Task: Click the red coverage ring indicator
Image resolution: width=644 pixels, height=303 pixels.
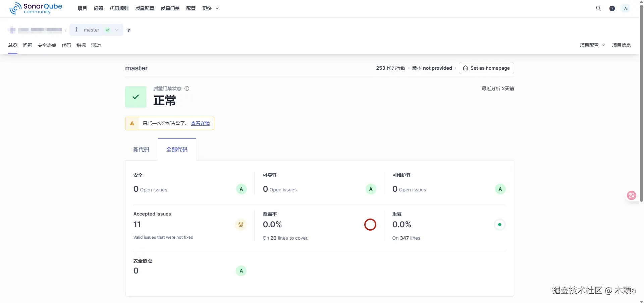Action: 370,225
